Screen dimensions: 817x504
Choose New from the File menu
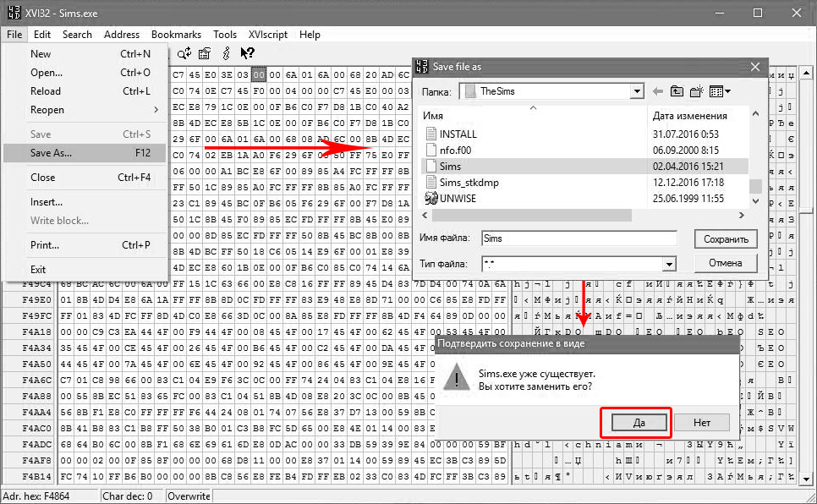coord(85,53)
